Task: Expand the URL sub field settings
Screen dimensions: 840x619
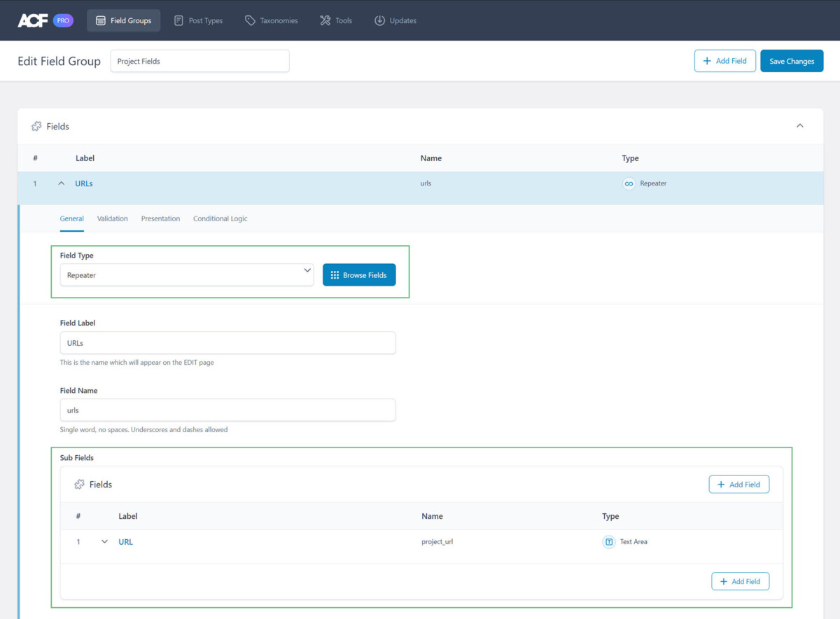Action: [x=104, y=541]
